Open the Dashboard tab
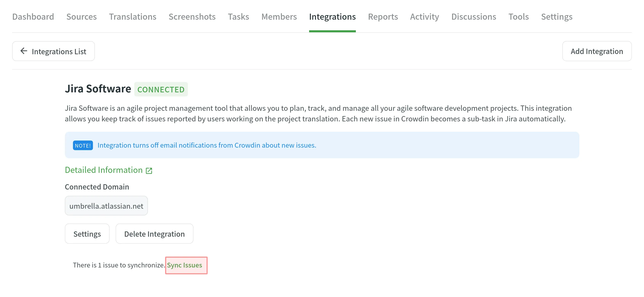644x297 pixels. click(x=33, y=17)
